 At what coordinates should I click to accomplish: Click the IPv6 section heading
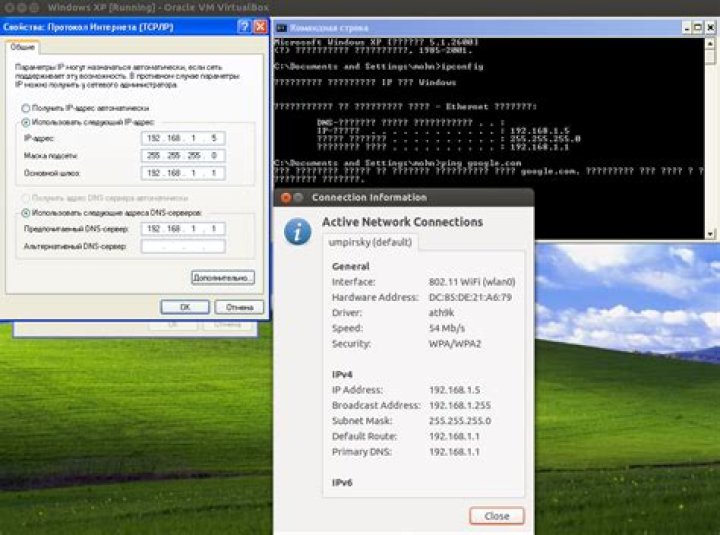pos(342,483)
